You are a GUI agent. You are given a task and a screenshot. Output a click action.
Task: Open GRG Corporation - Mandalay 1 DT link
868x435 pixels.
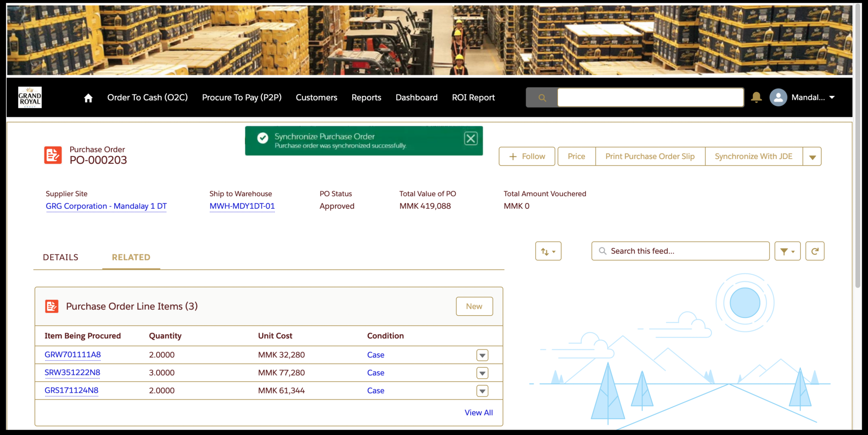click(106, 206)
